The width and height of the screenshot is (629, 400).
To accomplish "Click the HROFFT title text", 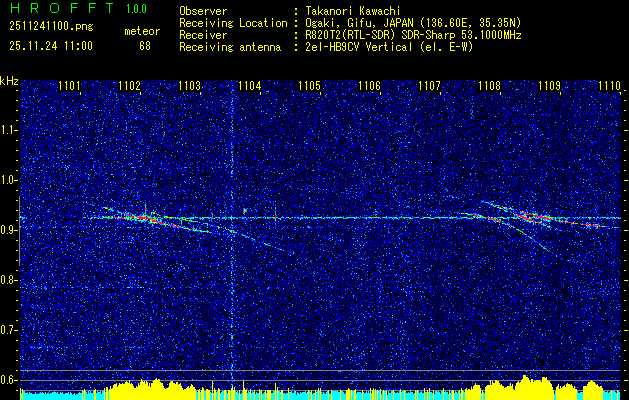I will 62,8.
